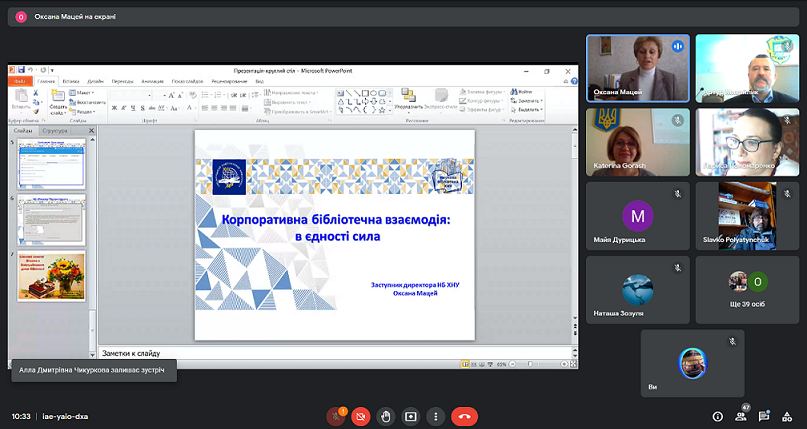807x429 pixels.
Task: Click the Найти find button
Action: pyautogui.click(x=521, y=92)
